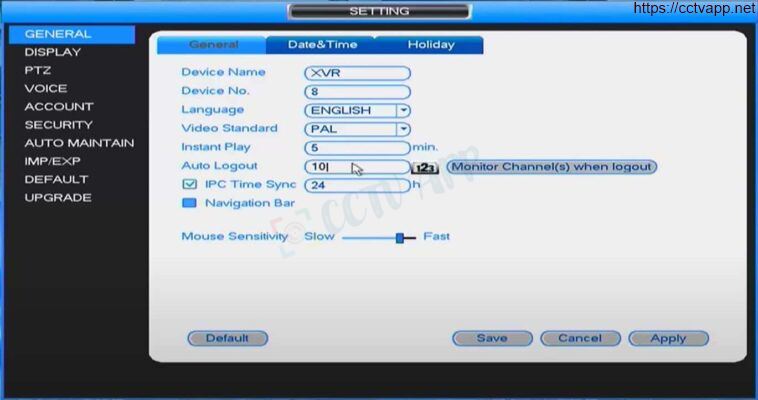
Task: Go to ACCOUNT settings in sidebar
Action: 59,106
